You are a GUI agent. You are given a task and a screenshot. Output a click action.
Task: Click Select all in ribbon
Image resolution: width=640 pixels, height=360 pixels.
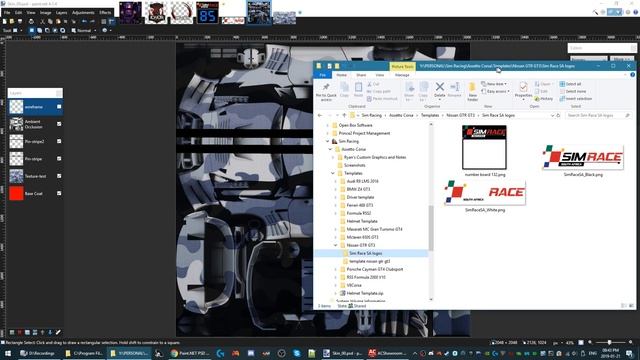(x=571, y=84)
